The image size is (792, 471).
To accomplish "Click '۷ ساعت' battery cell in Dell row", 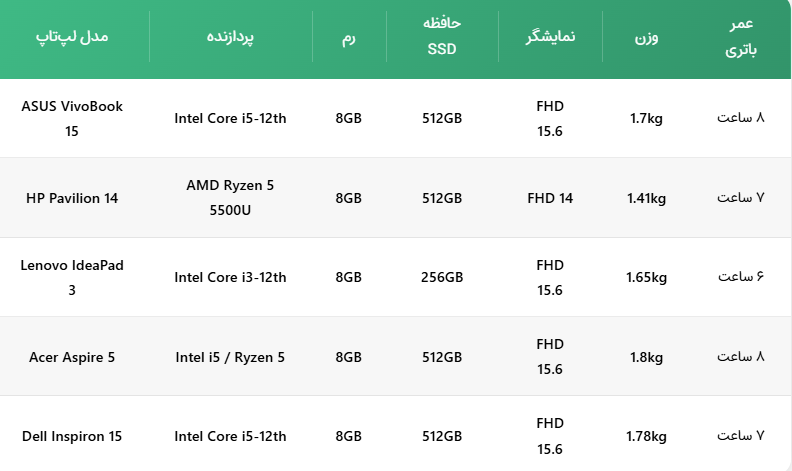I will tap(741, 435).
